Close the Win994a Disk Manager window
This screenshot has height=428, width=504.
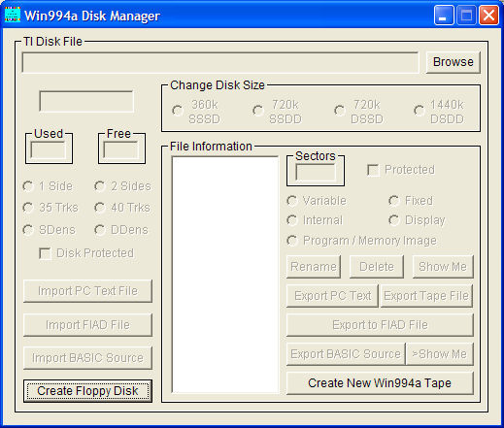[x=488, y=15]
